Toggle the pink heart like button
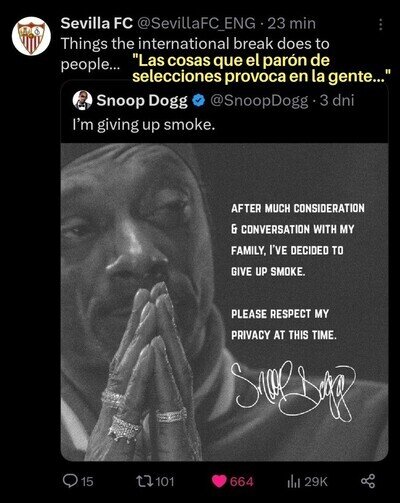This screenshot has height=503, width=400. point(219,481)
